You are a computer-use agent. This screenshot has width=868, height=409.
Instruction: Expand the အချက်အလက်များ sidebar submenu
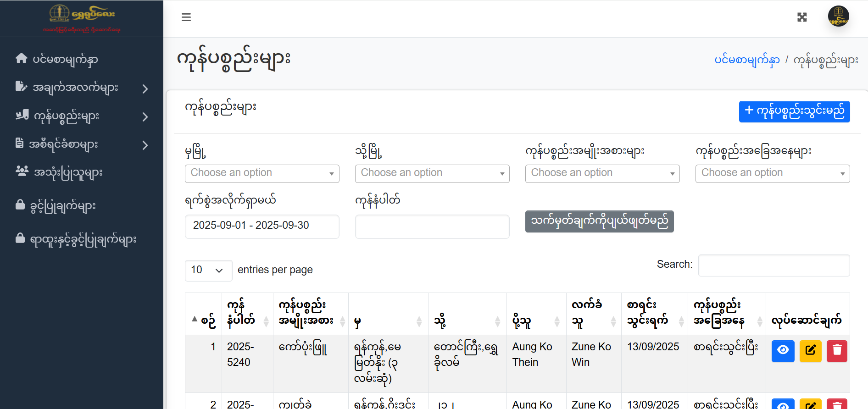[145, 88]
